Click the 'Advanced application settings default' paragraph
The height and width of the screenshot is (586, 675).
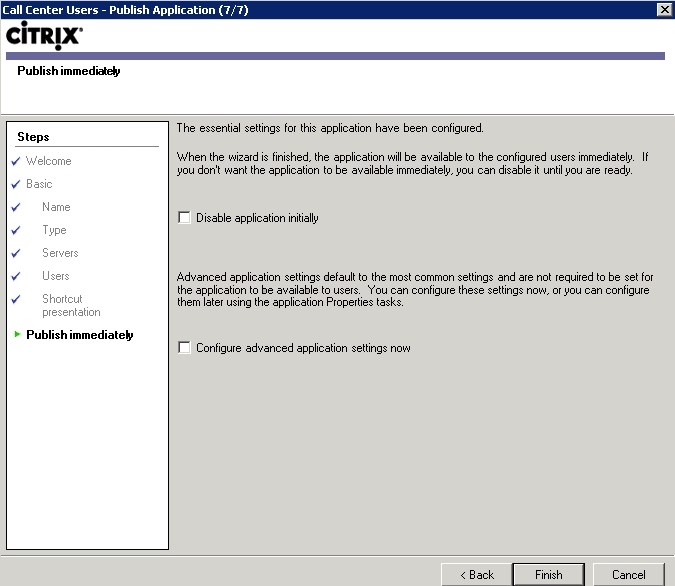pos(415,289)
